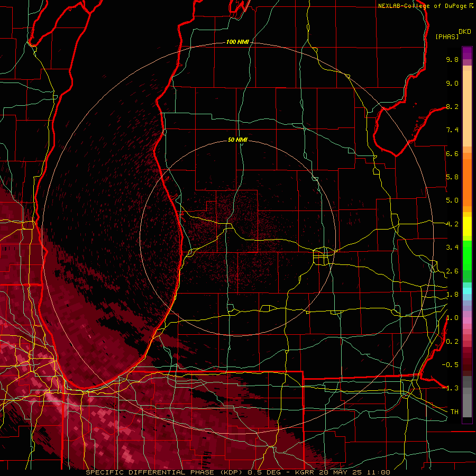Click the 50 NMI range ring label
This screenshot has height=476, width=476.
(x=237, y=140)
